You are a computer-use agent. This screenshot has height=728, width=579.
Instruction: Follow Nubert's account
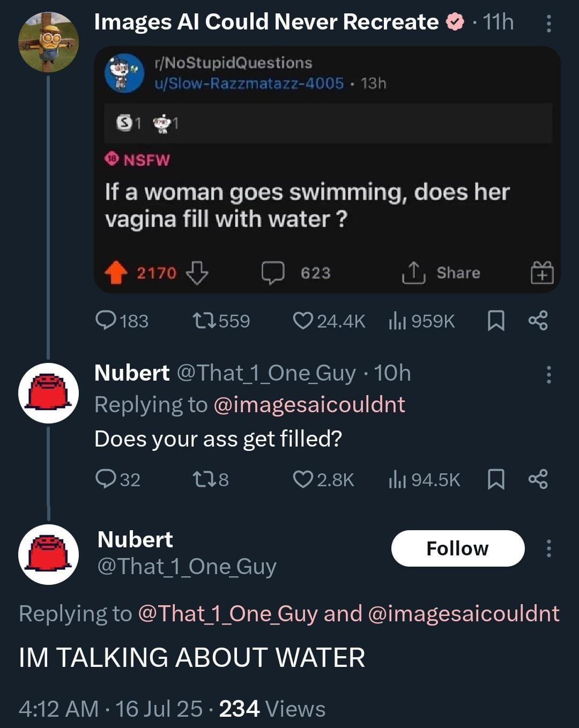click(x=457, y=548)
